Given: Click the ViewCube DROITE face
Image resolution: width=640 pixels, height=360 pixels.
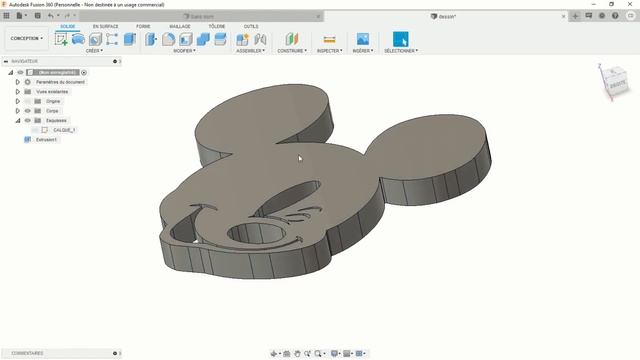Looking at the screenshot, I should [x=618, y=85].
